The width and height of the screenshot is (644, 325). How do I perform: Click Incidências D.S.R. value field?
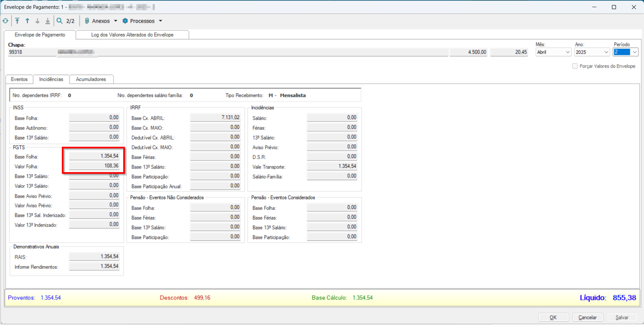[332, 157]
